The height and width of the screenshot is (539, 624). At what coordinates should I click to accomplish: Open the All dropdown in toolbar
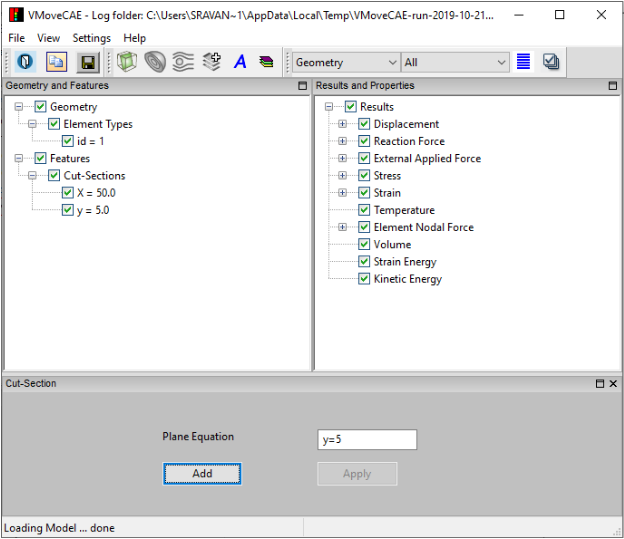pos(455,62)
